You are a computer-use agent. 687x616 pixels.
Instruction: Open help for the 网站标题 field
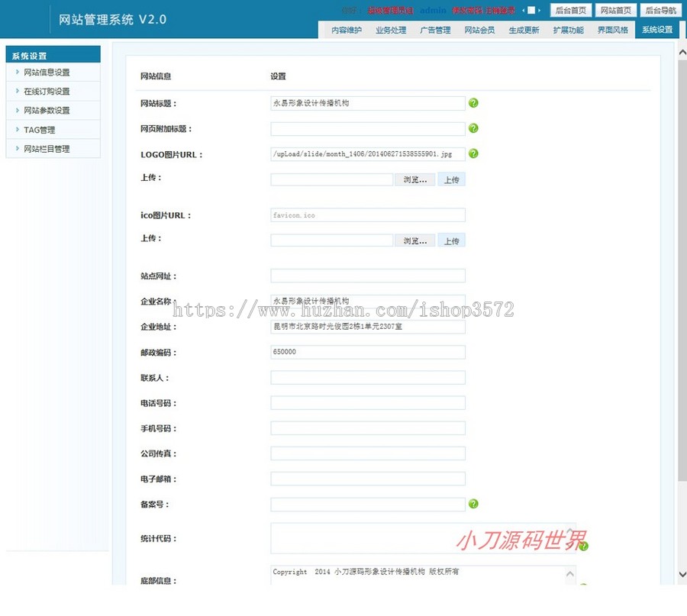[473, 103]
